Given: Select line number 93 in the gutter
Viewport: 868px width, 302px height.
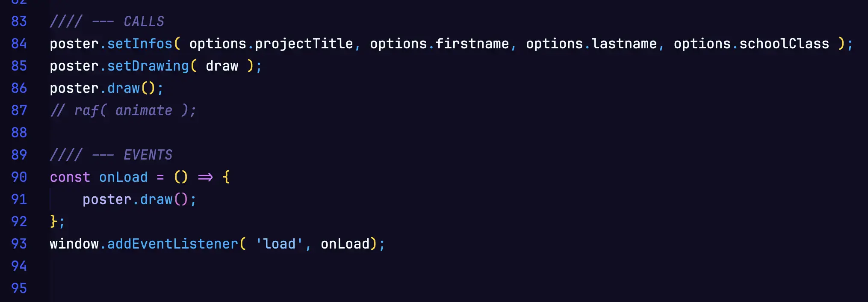Looking at the screenshot, I should click(x=19, y=244).
